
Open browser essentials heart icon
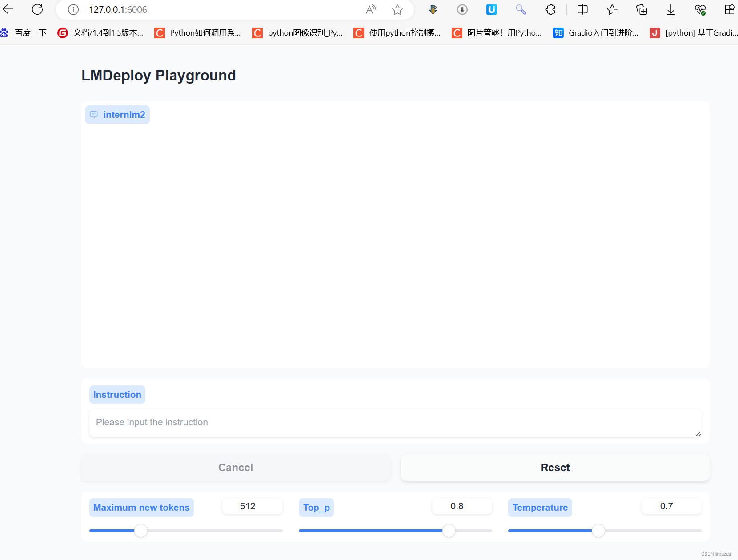pos(700,10)
